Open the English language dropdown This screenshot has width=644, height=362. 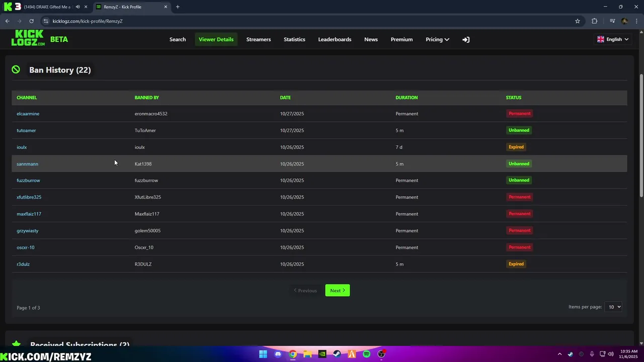[x=613, y=39]
